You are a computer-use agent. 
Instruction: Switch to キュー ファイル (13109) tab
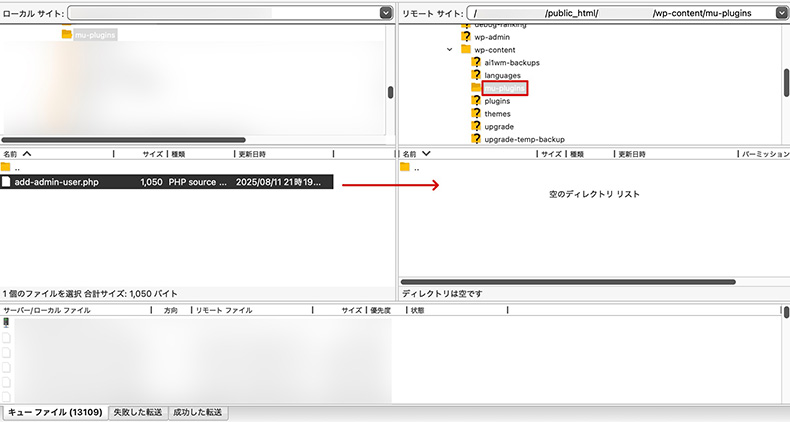pyautogui.click(x=55, y=412)
